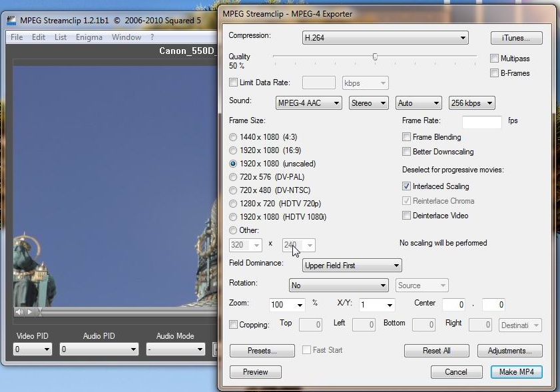Click the iTunes... button
Viewport: 560px width, 392px height.
(517, 38)
